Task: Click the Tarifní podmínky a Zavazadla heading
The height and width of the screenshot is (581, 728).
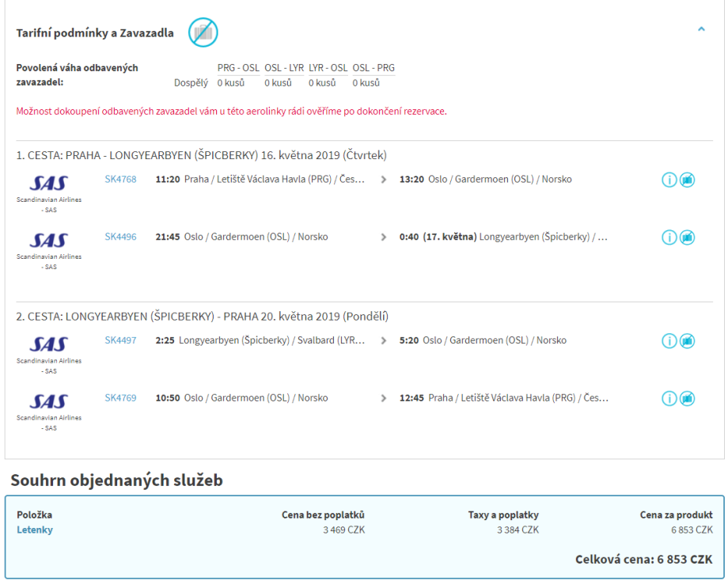Action: [95, 33]
